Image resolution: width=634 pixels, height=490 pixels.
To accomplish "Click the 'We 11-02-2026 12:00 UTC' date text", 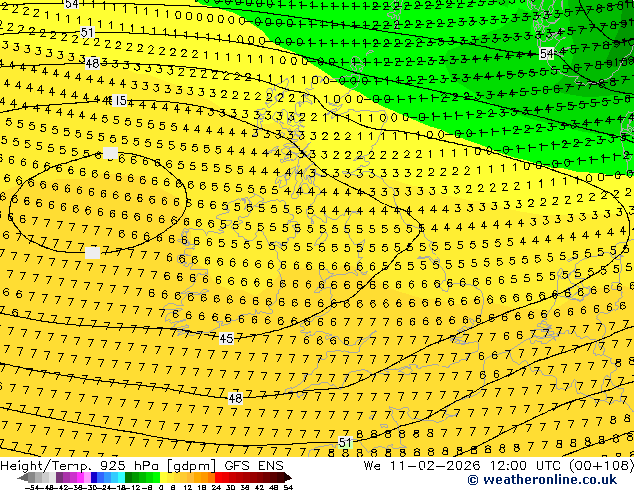I will click(464, 465).
